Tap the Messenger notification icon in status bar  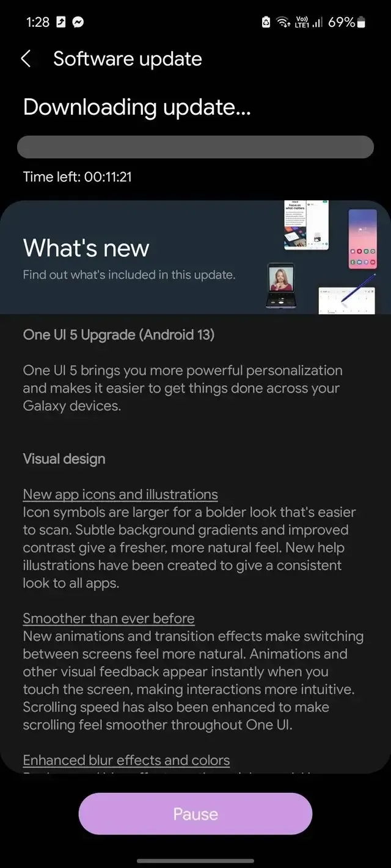[78, 23]
